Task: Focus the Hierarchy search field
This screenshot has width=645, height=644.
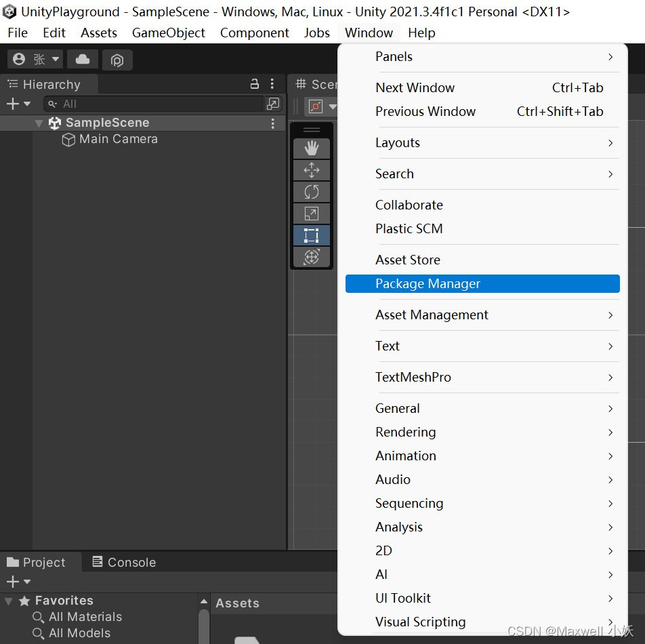Action: click(x=154, y=104)
